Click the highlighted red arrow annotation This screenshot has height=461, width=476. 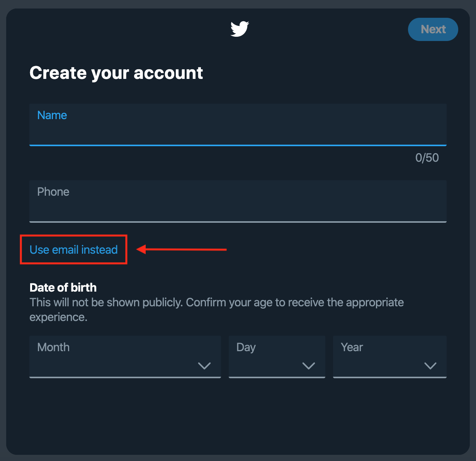(182, 250)
